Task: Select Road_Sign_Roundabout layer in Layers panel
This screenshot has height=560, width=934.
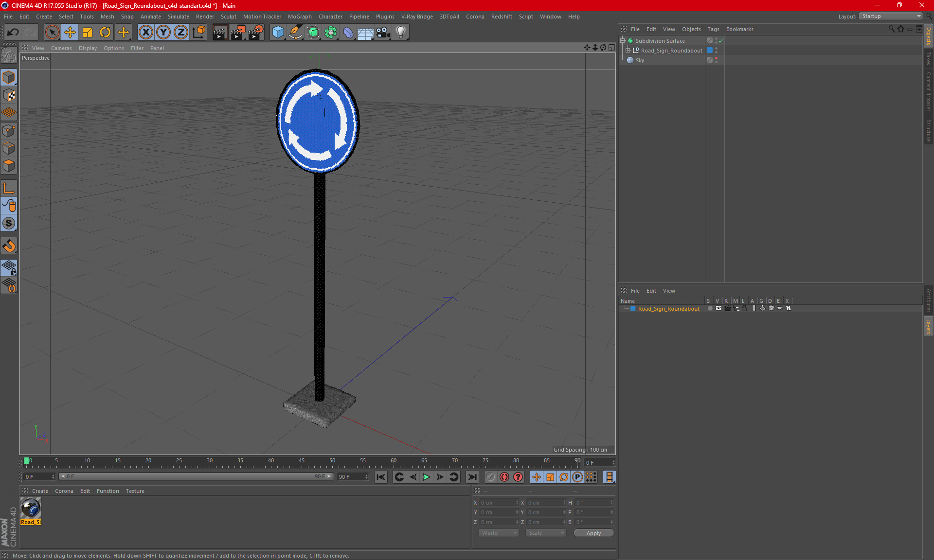Action: click(668, 309)
